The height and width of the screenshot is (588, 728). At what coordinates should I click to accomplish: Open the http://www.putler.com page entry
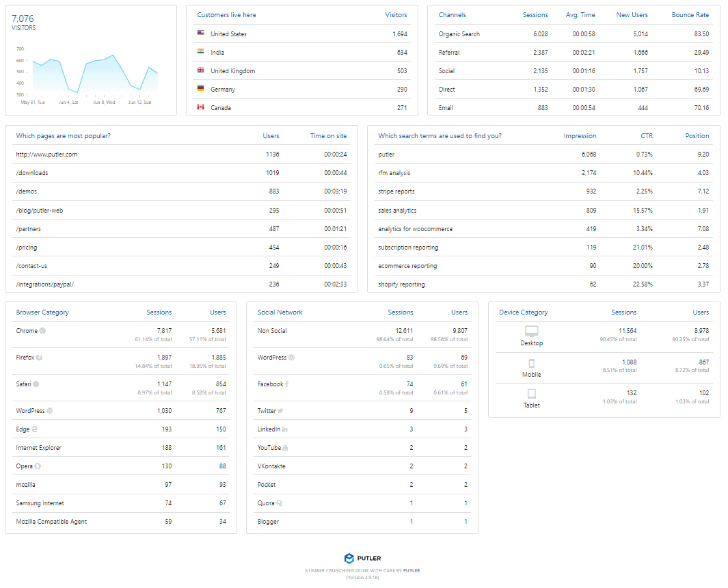(x=47, y=155)
